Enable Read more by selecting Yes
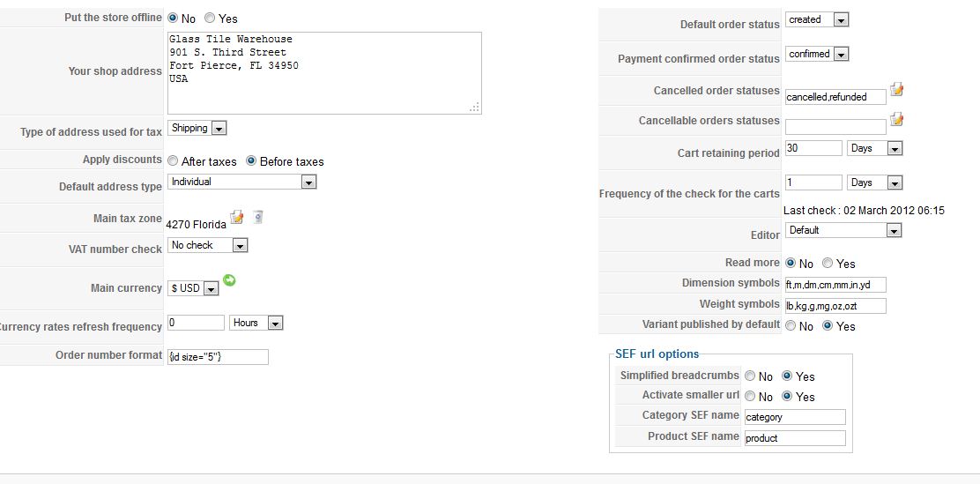This screenshot has width=980, height=484. click(x=828, y=264)
